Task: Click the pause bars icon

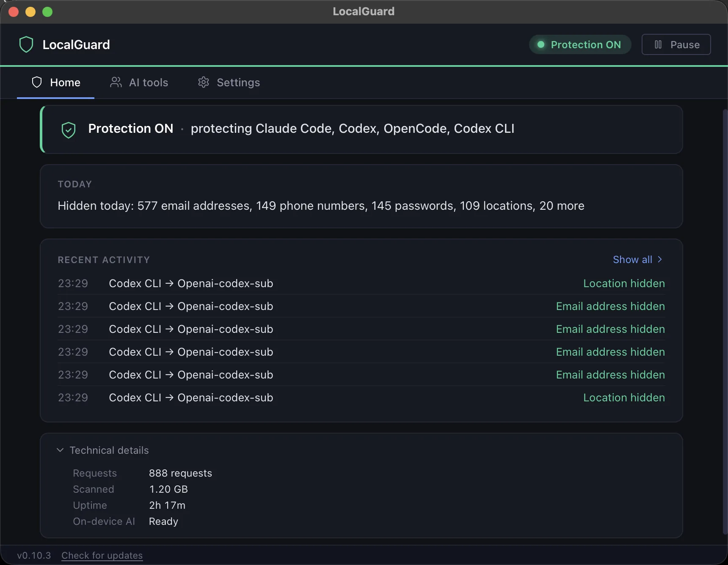Action: point(658,44)
